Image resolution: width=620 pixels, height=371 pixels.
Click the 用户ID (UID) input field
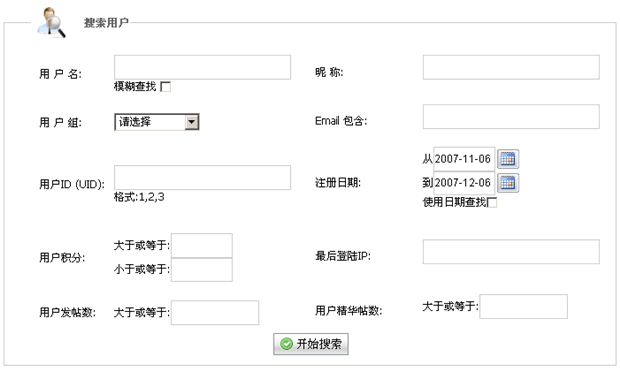tap(202, 178)
